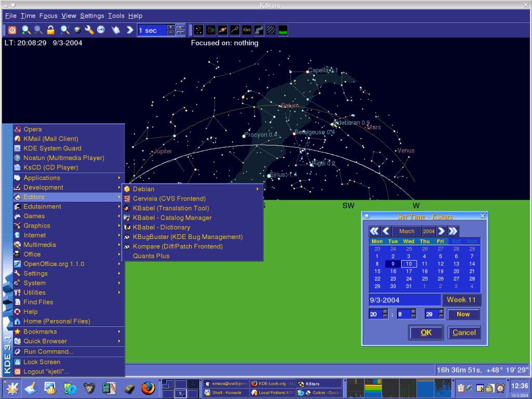The image size is (532, 399).
Task: Click the Set Time clock toolbar icon
Action: [x=101, y=30]
